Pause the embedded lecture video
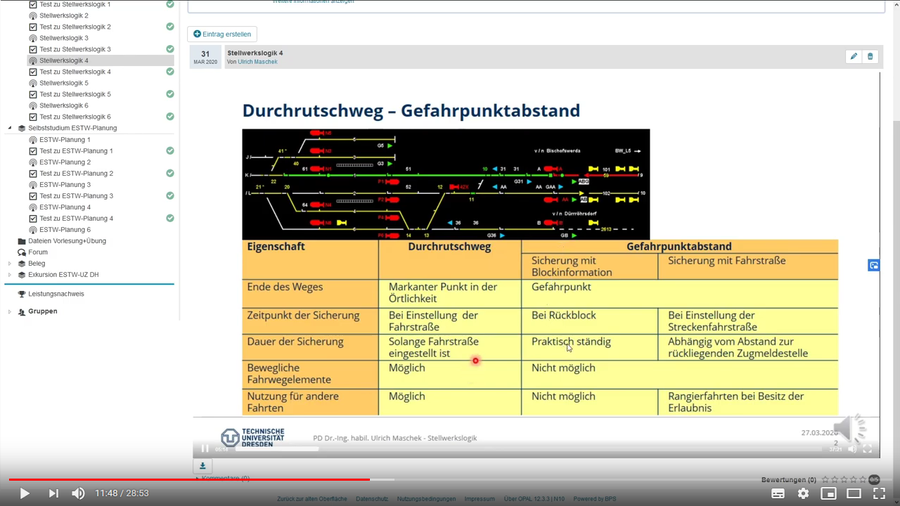The image size is (900, 506). pyautogui.click(x=205, y=449)
